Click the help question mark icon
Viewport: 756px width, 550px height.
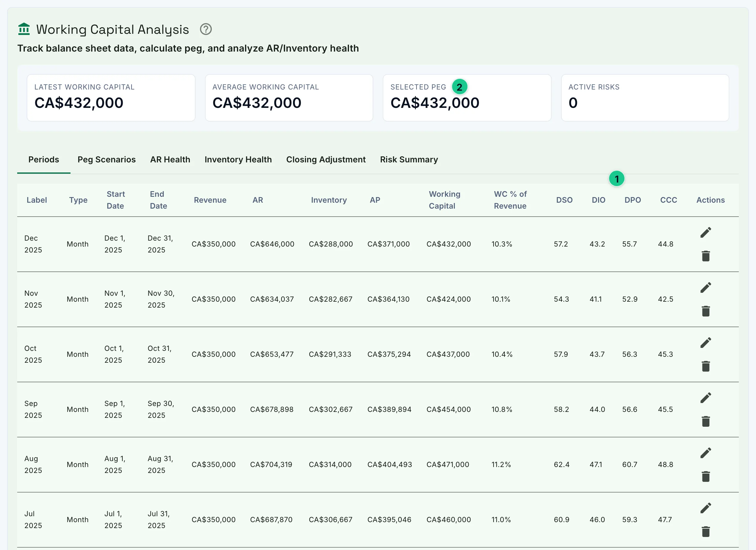[206, 29]
